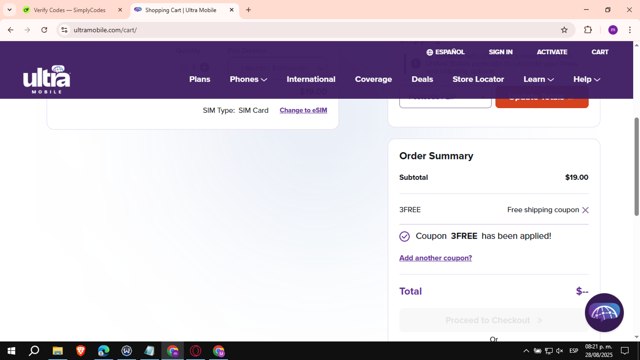Viewport: 640px width, 360px height.
Task: Close the Verify Codes SimplyCodes tab
Action: [x=120, y=10]
